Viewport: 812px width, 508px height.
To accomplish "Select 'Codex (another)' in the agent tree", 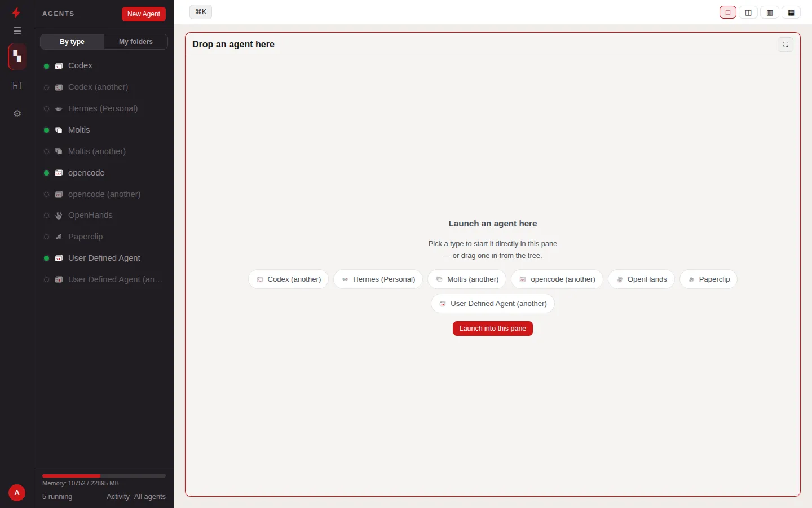I will coord(104,87).
